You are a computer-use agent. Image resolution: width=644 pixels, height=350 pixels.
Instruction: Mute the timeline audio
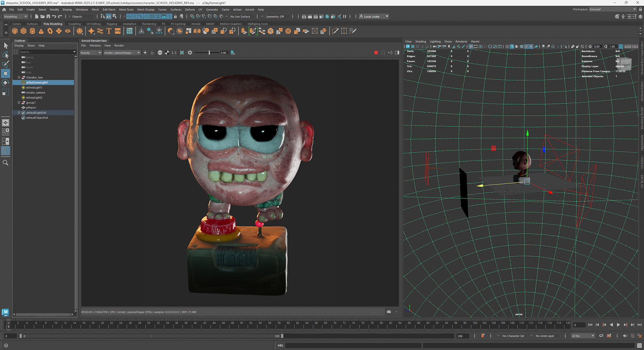coord(625,336)
